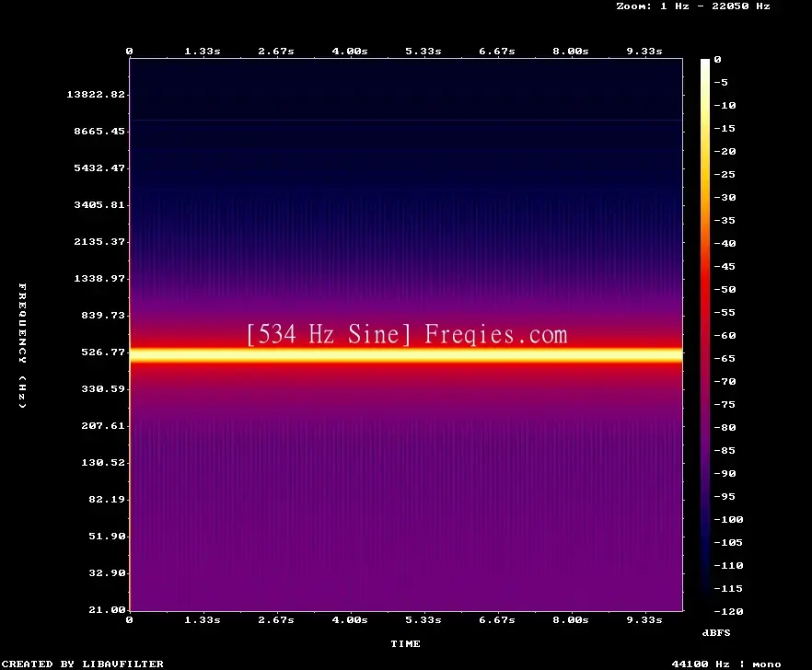Screen dimensions: 812x670
Task: Click the -20 dBFS legend label
Action: coord(725,151)
